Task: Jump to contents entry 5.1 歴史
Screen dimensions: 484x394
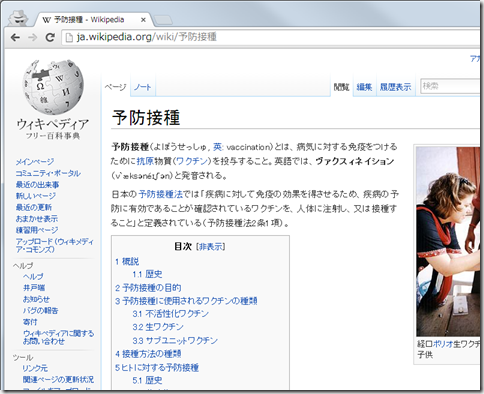Action: point(147,380)
